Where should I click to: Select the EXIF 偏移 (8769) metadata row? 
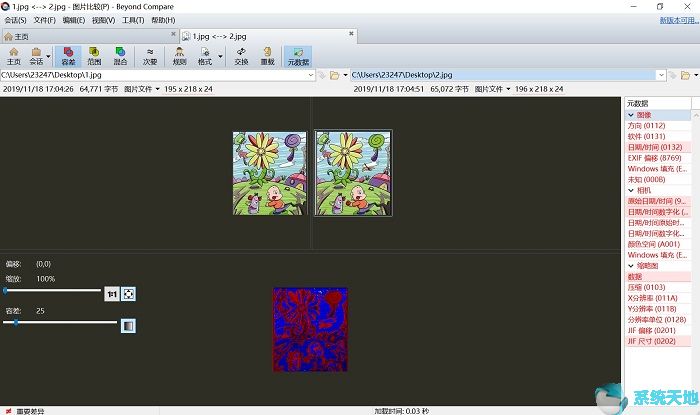658,158
